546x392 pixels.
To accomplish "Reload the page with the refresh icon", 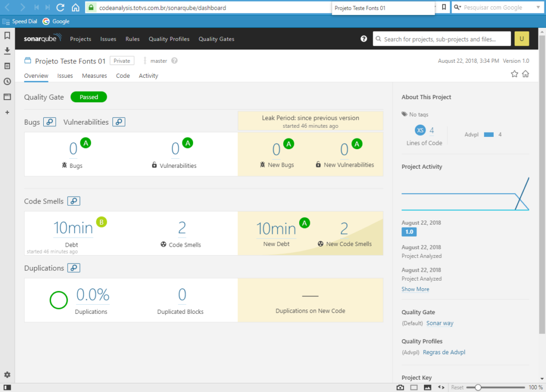I will click(61, 7).
